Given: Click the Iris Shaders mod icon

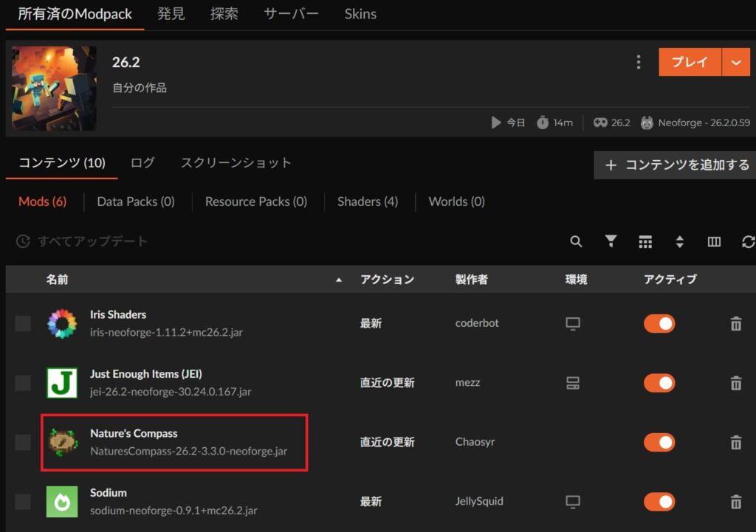Looking at the screenshot, I should [x=62, y=323].
